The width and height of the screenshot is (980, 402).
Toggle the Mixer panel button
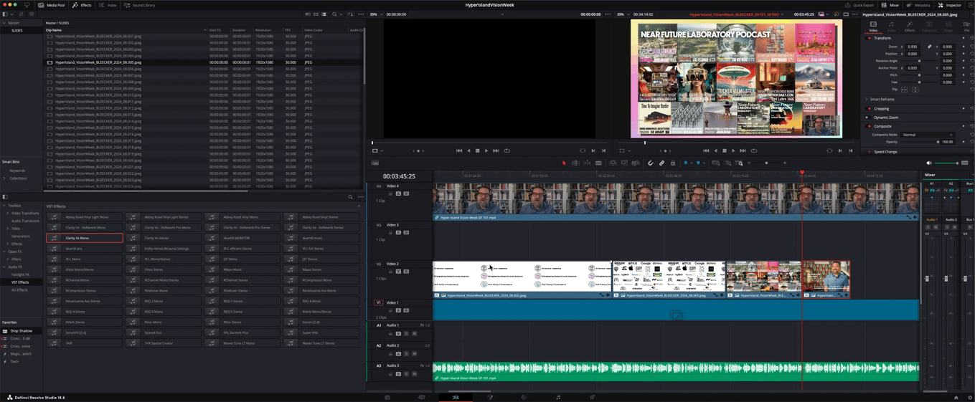(x=890, y=5)
